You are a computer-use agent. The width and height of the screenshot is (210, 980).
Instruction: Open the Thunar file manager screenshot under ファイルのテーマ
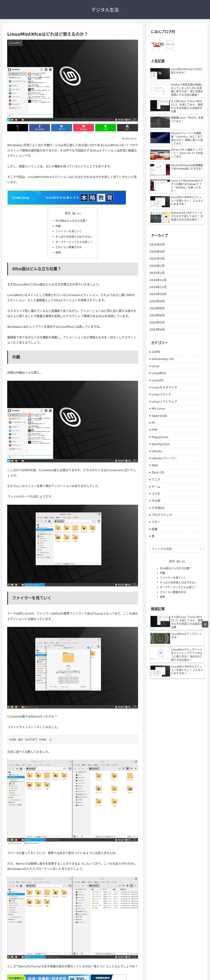coord(72,546)
